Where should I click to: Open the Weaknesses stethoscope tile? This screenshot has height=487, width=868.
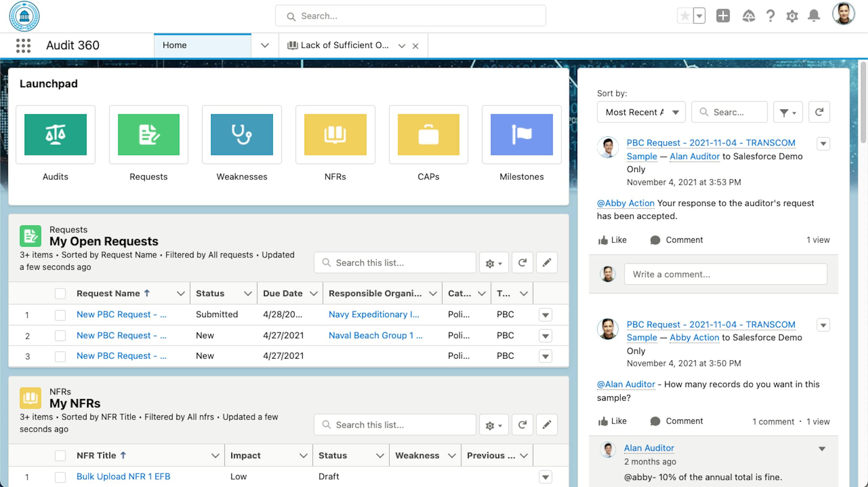point(242,135)
